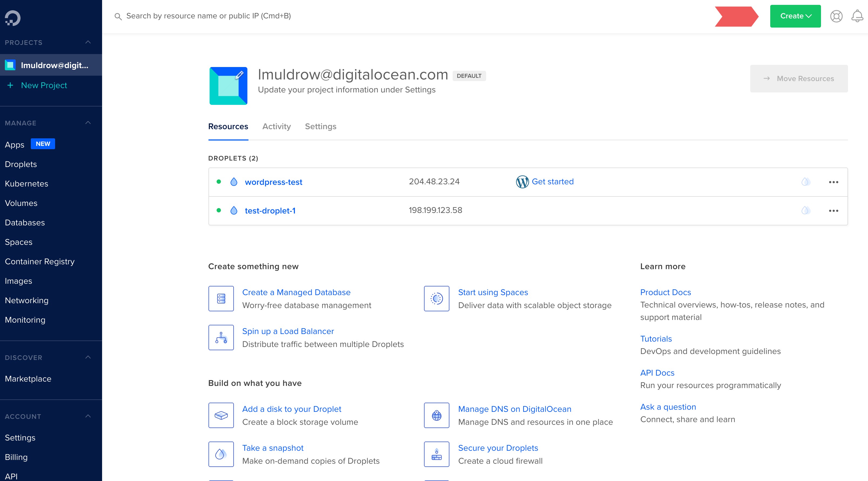
Task: Click the Spaces icon tile
Action: tap(436, 299)
